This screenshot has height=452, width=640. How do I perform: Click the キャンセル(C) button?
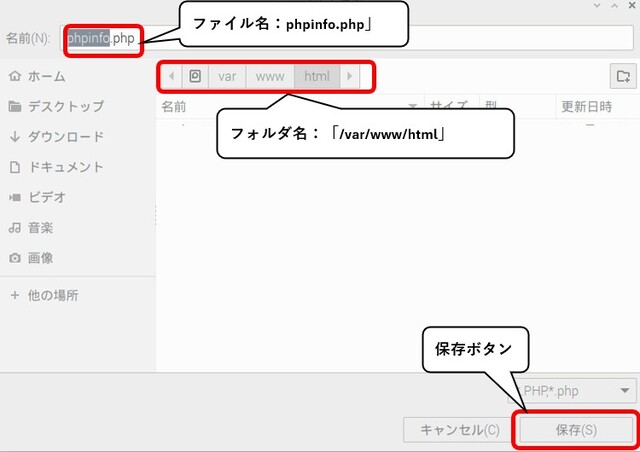(x=460, y=430)
